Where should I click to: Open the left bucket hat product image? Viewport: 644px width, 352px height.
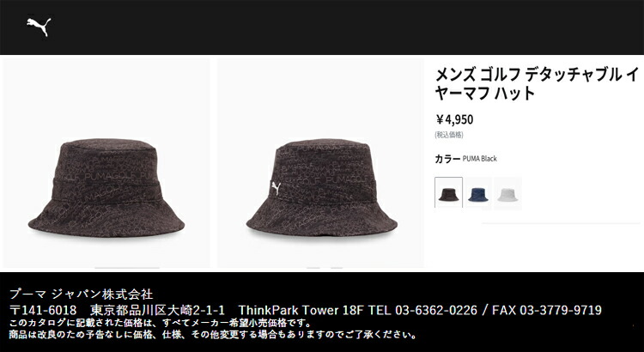106,163
